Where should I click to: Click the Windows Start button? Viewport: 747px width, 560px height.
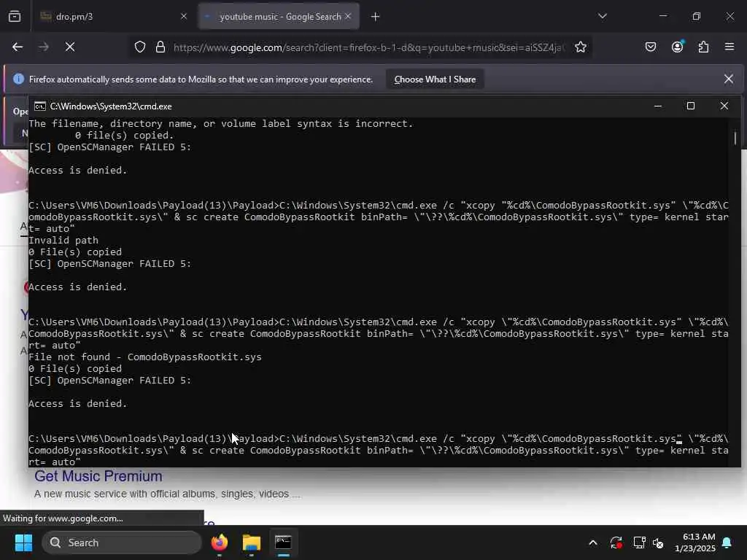point(23,542)
